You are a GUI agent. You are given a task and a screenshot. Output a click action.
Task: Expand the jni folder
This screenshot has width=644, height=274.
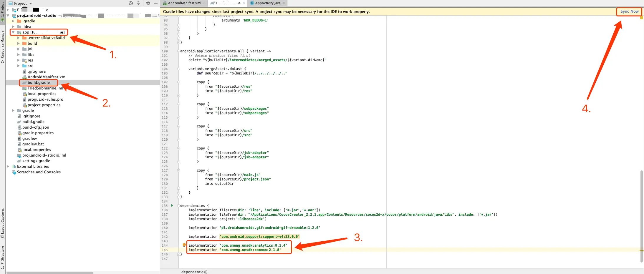click(19, 49)
